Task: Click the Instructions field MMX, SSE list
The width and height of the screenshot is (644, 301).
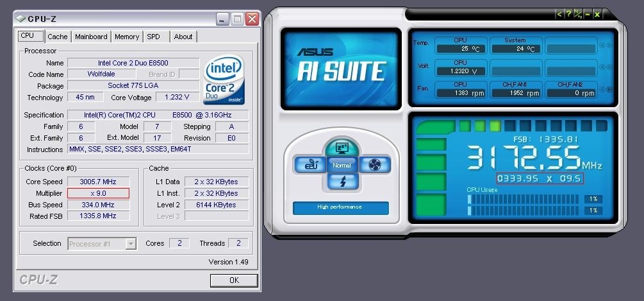Action: click(158, 150)
